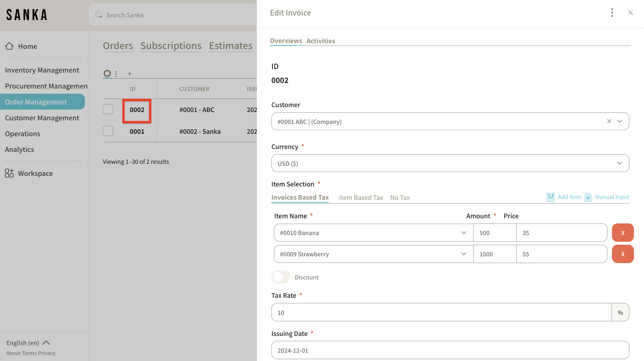Click the plus icon to add view

tap(129, 74)
